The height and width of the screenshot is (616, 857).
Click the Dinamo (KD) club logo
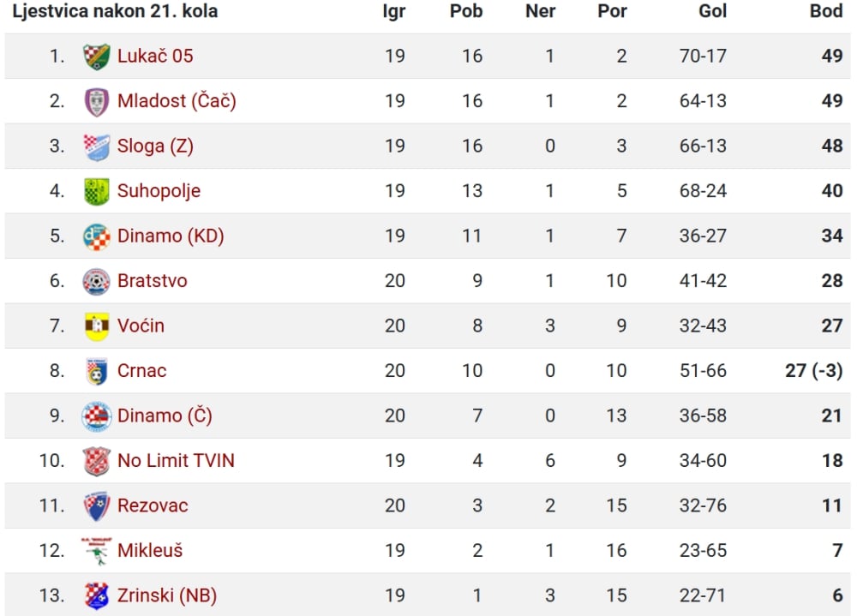point(97,236)
